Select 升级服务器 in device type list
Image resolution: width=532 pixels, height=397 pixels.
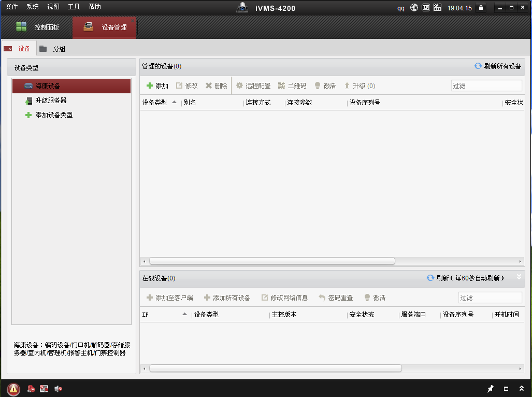tap(50, 101)
